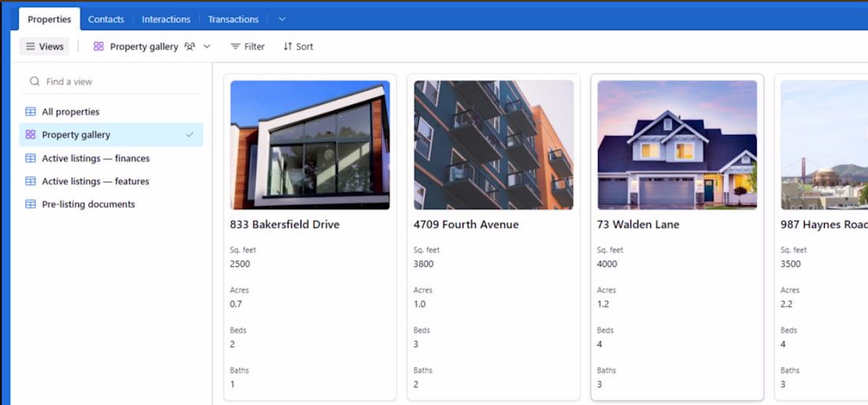Click the 987 Haynes Road title
The height and width of the screenshot is (405, 868).
[x=825, y=224]
